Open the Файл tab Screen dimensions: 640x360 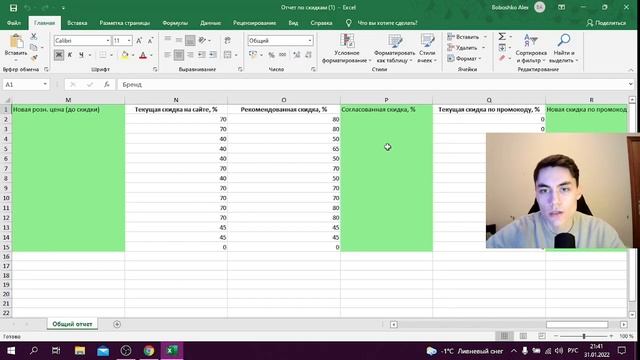(14, 23)
